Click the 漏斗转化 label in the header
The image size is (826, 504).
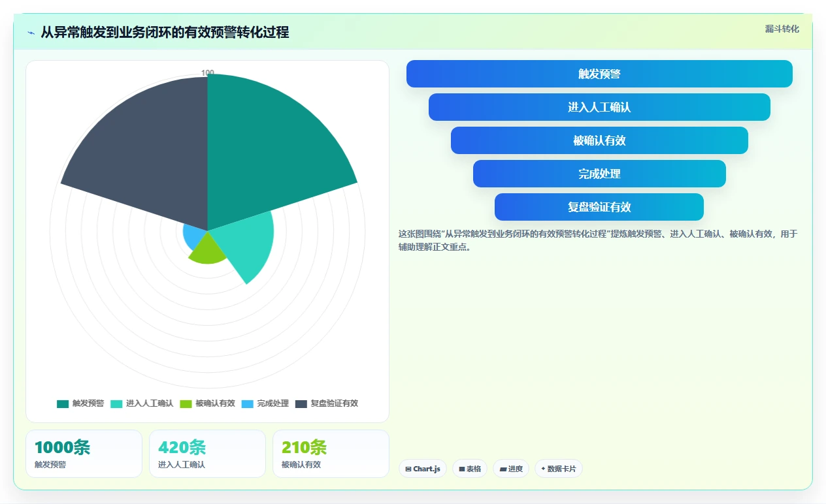[782, 29]
